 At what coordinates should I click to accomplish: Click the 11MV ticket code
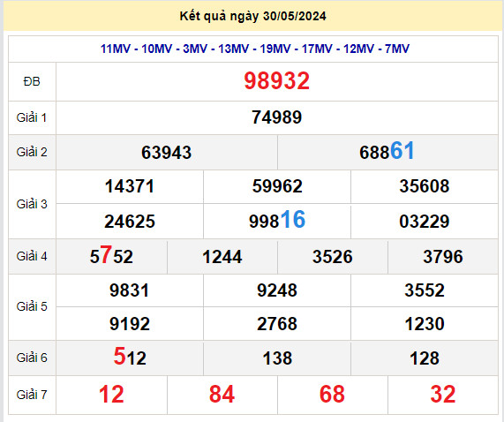point(115,49)
